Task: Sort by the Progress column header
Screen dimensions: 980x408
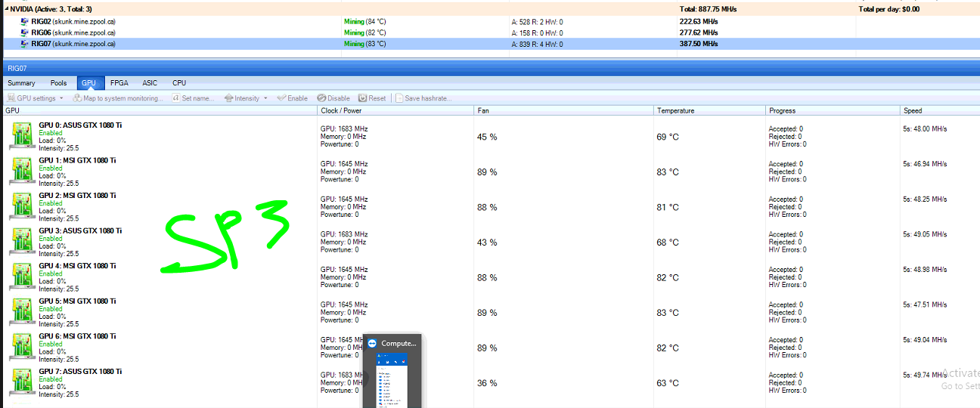Action: pos(833,110)
